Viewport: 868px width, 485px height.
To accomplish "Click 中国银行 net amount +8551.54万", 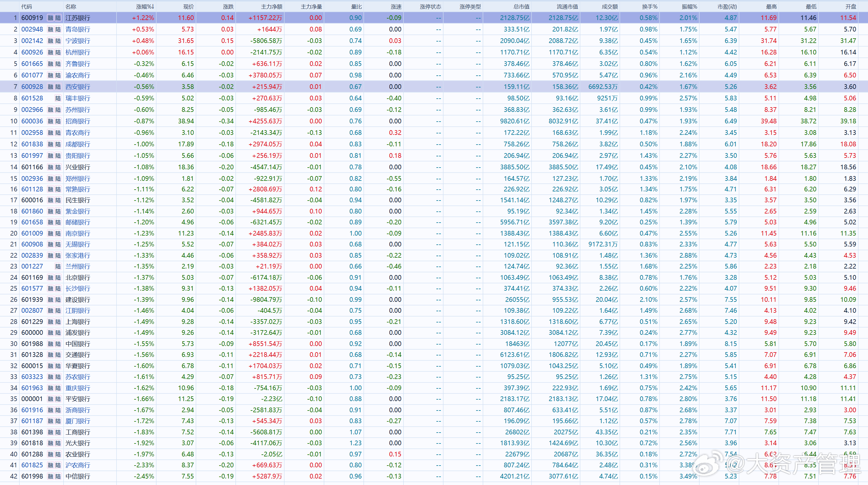I will click(x=265, y=343).
